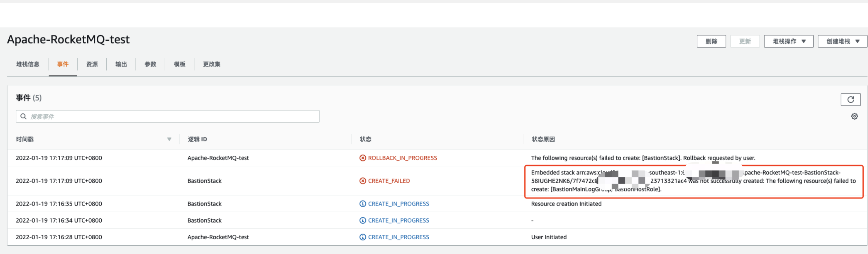
Task: Sort events by the 时间戳 column arrow
Action: 169,139
